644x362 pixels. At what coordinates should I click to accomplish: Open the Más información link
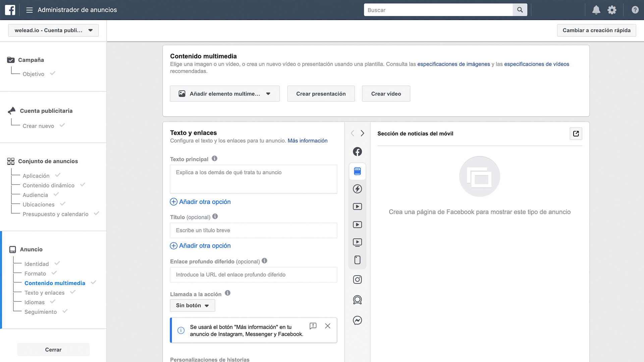(x=308, y=141)
